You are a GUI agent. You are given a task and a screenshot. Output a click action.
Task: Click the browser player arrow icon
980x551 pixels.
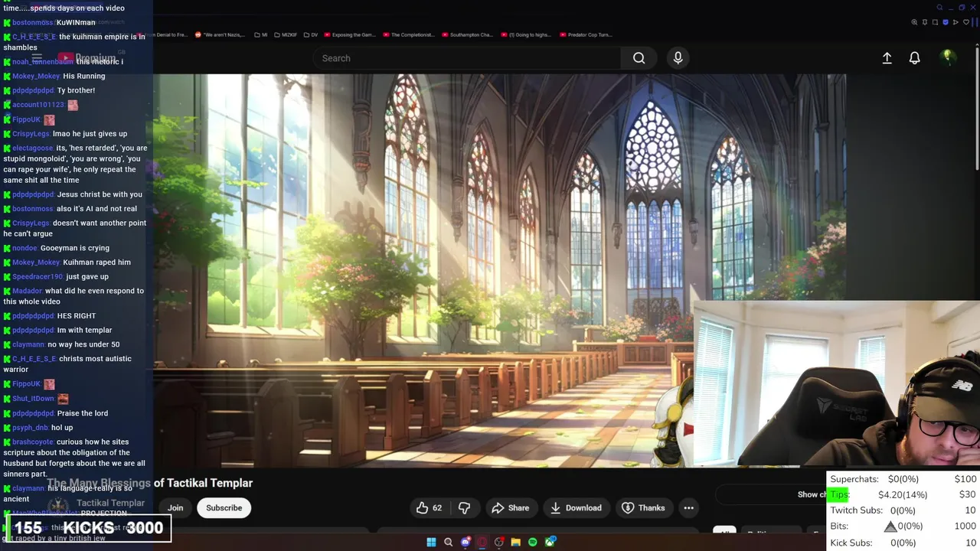click(x=955, y=22)
